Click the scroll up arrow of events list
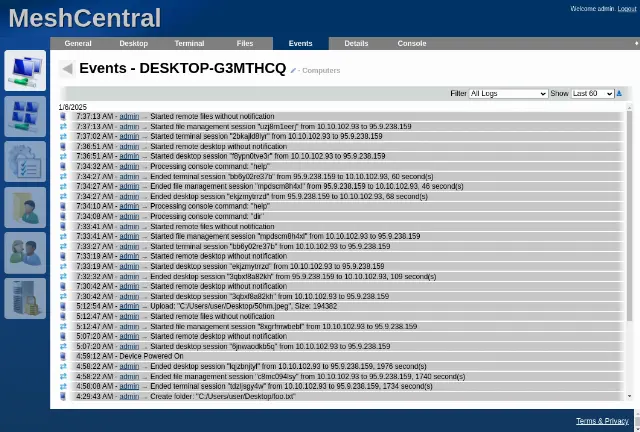The width and height of the screenshot is (640, 432). click(x=629, y=107)
